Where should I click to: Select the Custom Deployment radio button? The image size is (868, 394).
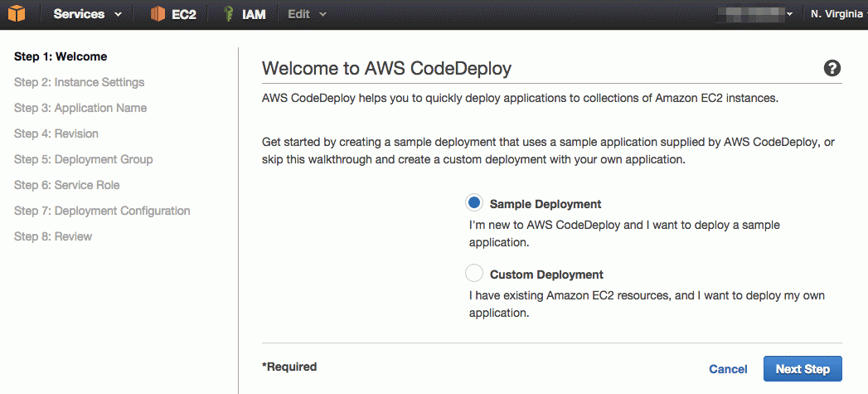click(x=474, y=274)
